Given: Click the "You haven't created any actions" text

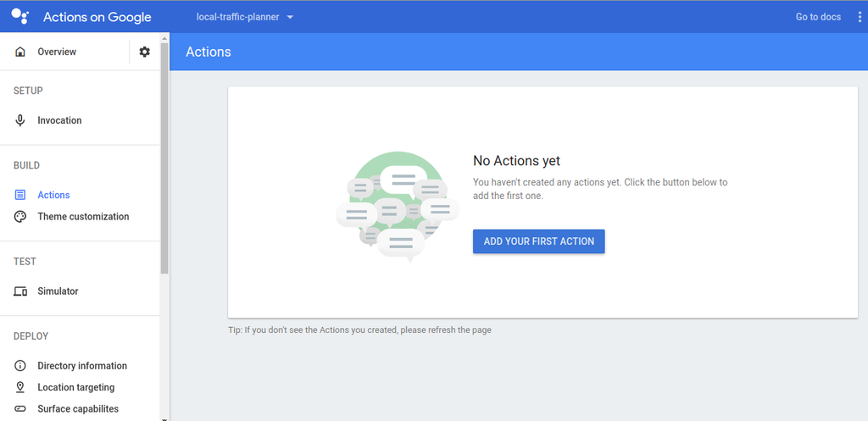Looking at the screenshot, I should (x=600, y=189).
